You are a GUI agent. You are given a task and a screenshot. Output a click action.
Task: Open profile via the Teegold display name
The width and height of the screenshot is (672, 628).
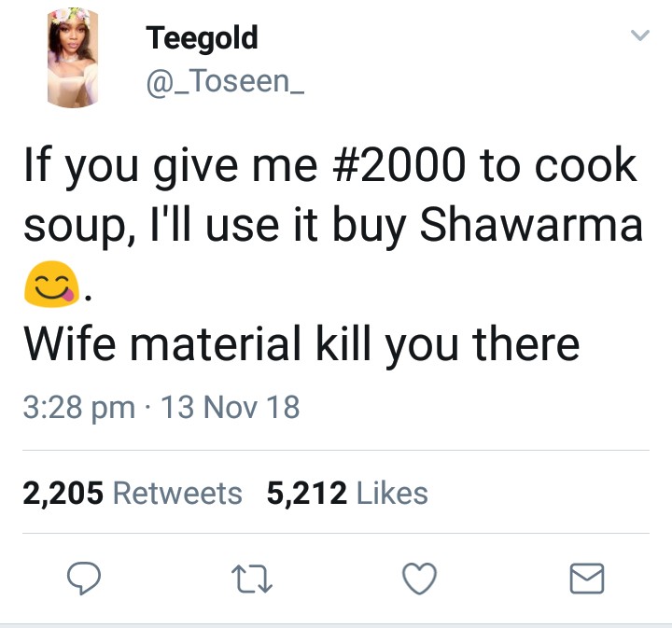coord(202,37)
